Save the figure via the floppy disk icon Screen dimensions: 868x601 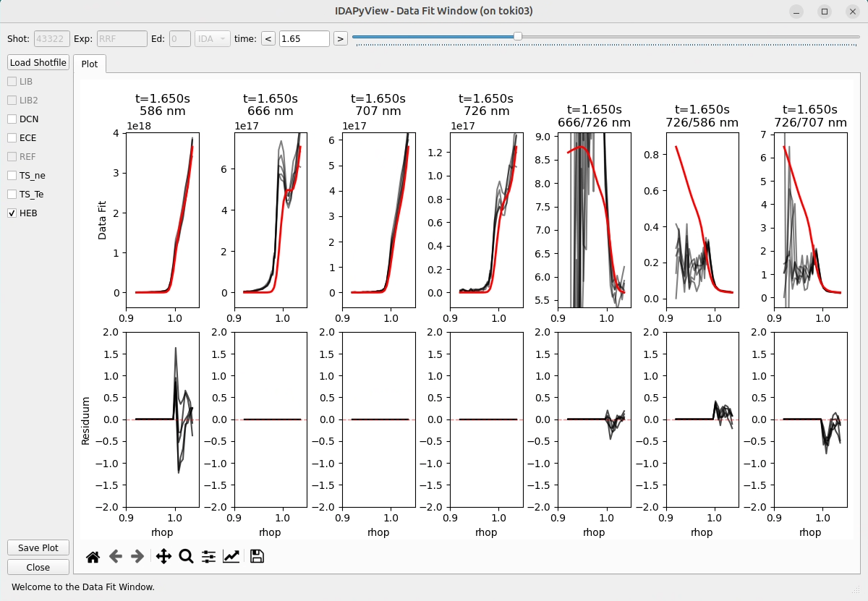pos(256,556)
